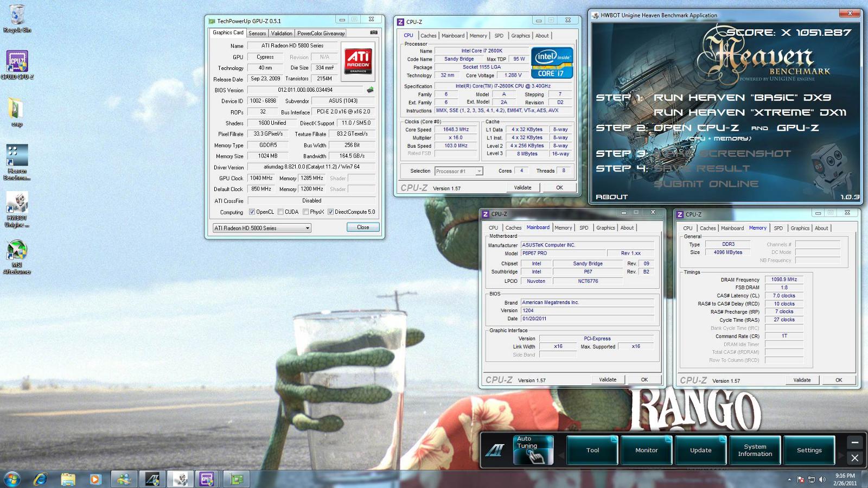
Task: Toggle the PhysX checkbox in GPU-Z
Action: pyautogui.click(x=306, y=212)
